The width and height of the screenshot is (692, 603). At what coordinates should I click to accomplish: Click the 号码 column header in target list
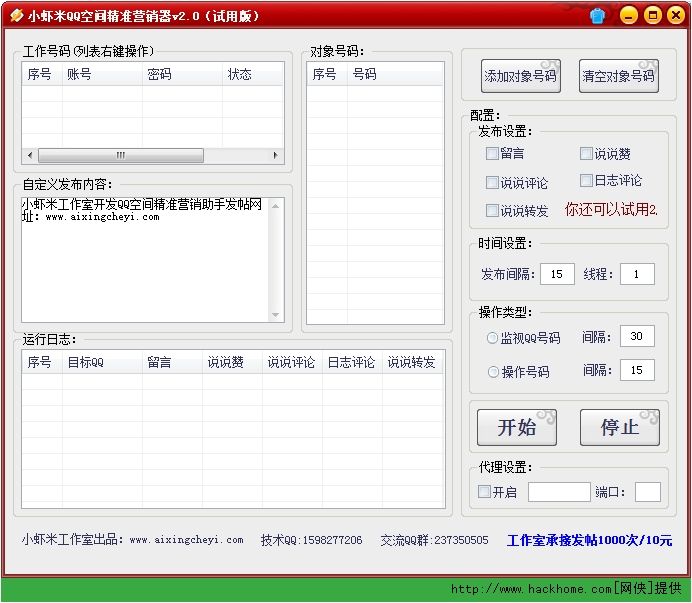point(395,74)
